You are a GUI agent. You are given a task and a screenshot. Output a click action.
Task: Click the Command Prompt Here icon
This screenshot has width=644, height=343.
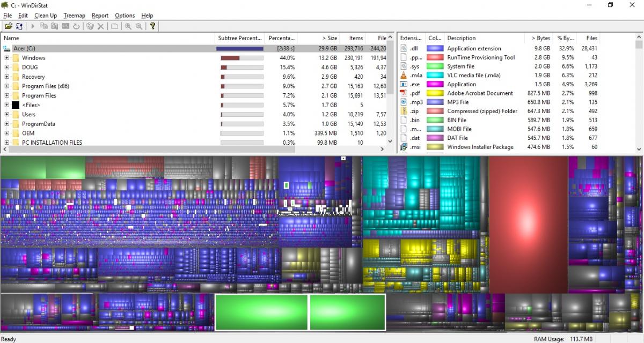click(x=65, y=26)
